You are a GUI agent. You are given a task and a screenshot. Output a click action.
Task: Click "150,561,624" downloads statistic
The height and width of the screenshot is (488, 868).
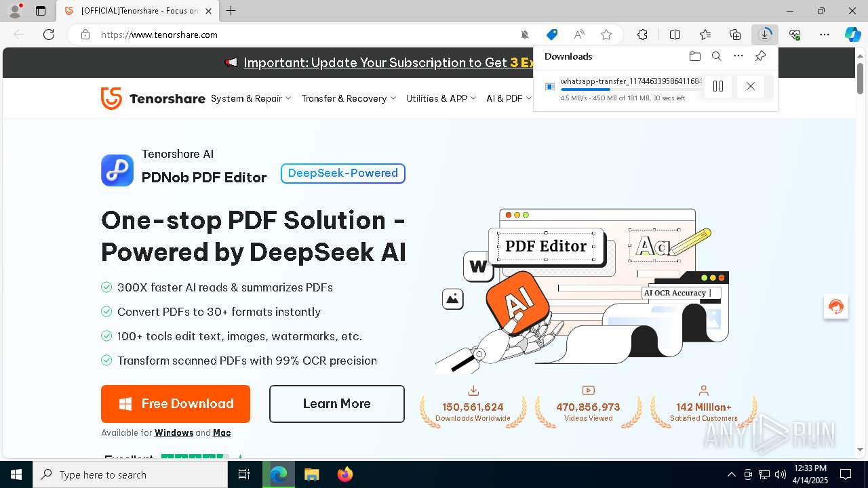click(473, 407)
